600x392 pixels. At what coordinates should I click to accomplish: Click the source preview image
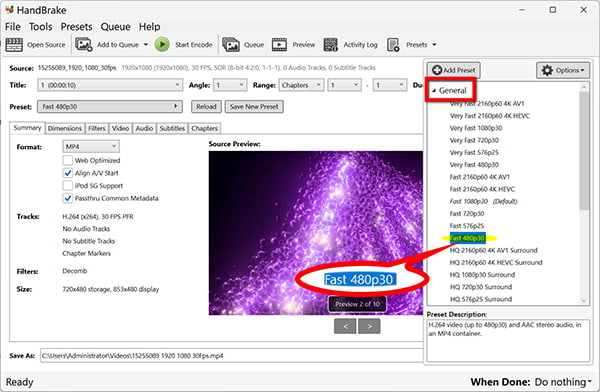(316, 233)
